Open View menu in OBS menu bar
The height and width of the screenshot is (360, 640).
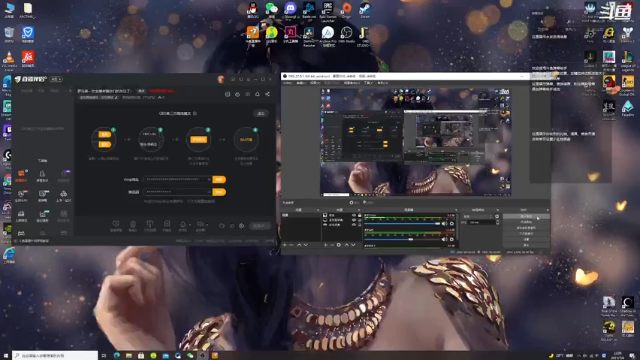[315, 83]
